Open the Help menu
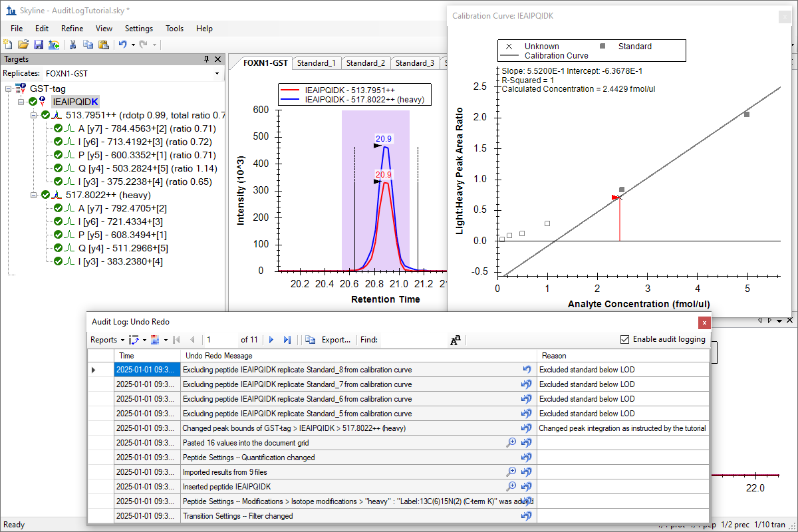Viewport: 798px width, 532px height. click(x=205, y=29)
